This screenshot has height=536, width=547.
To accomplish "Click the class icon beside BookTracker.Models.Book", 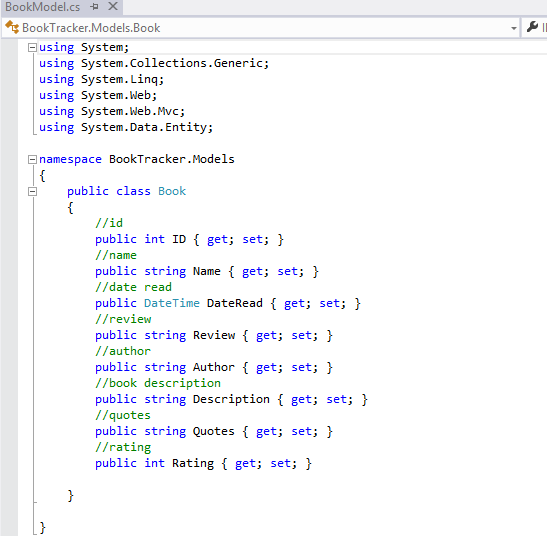I will pos(12,27).
